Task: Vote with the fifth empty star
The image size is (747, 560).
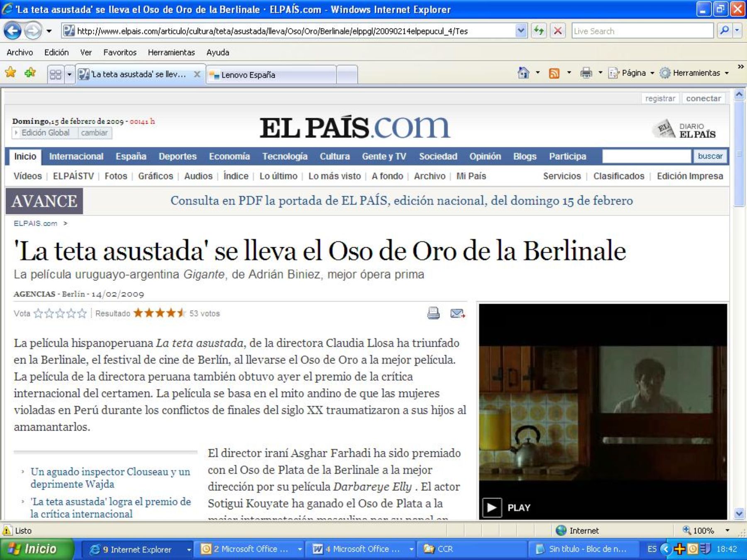Action: pyautogui.click(x=82, y=313)
